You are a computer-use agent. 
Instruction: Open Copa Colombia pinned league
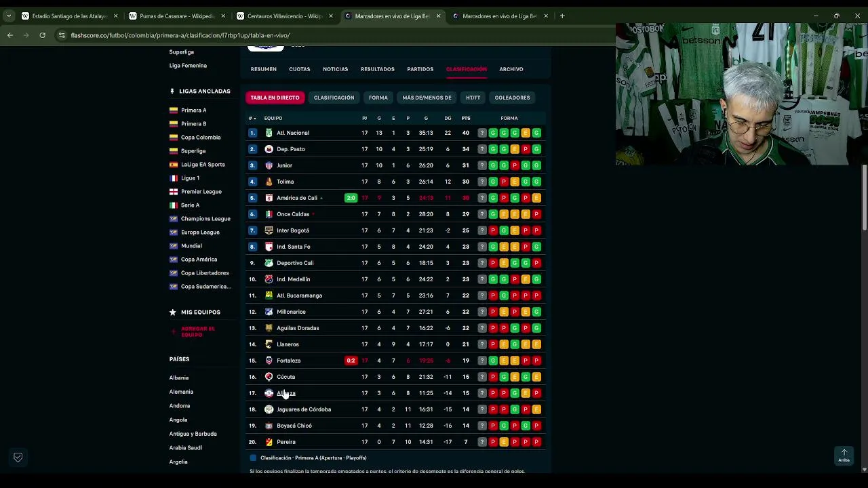pyautogui.click(x=200, y=137)
